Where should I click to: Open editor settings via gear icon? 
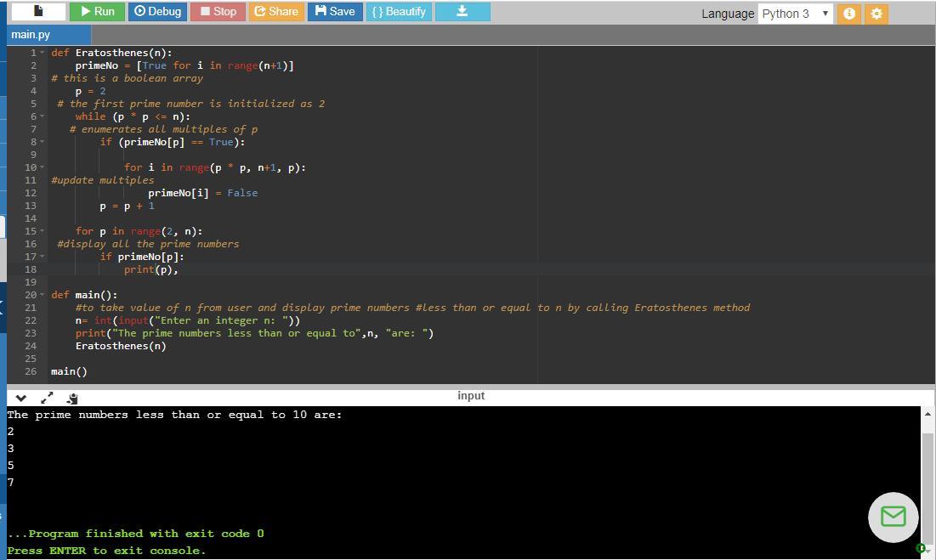click(876, 14)
